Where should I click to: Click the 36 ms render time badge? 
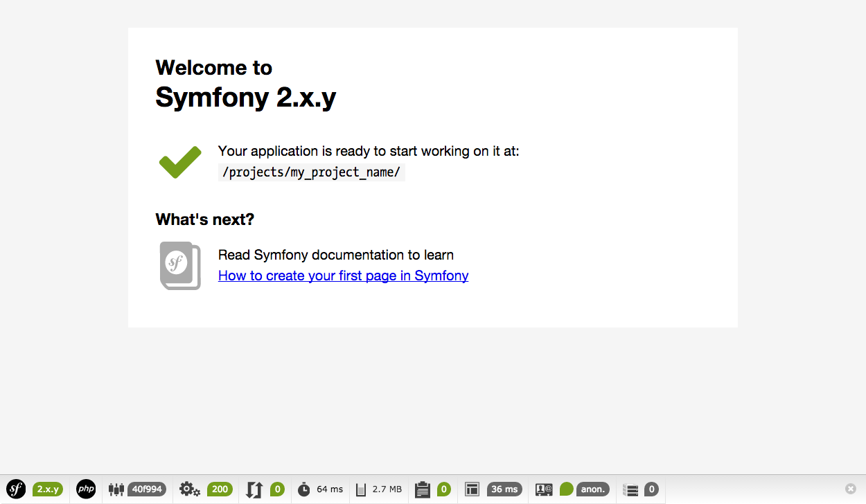point(504,489)
